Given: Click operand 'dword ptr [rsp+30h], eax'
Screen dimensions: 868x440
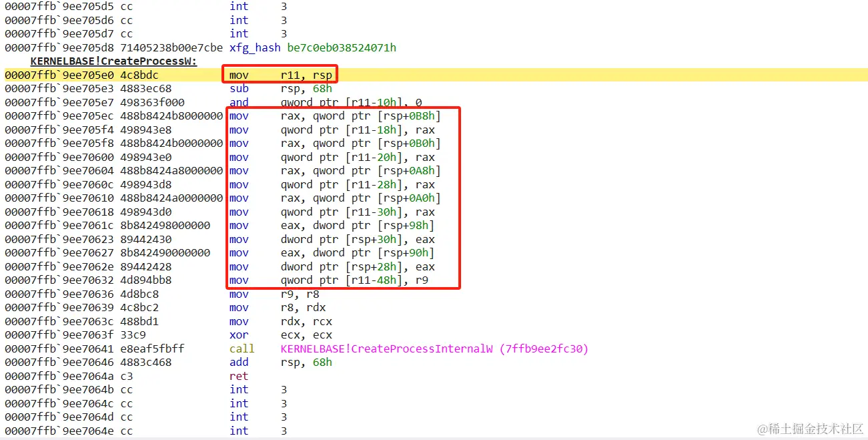Looking at the screenshot, I should tap(358, 239).
